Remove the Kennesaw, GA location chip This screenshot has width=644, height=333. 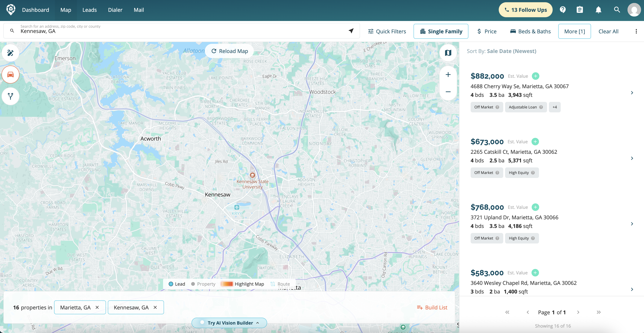(x=155, y=307)
